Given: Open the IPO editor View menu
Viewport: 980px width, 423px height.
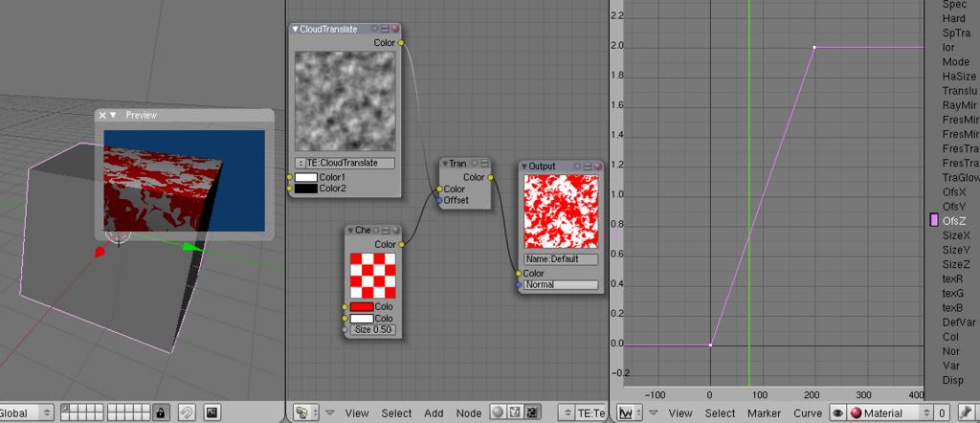Looking at the screenshot, I should point(680,413).
